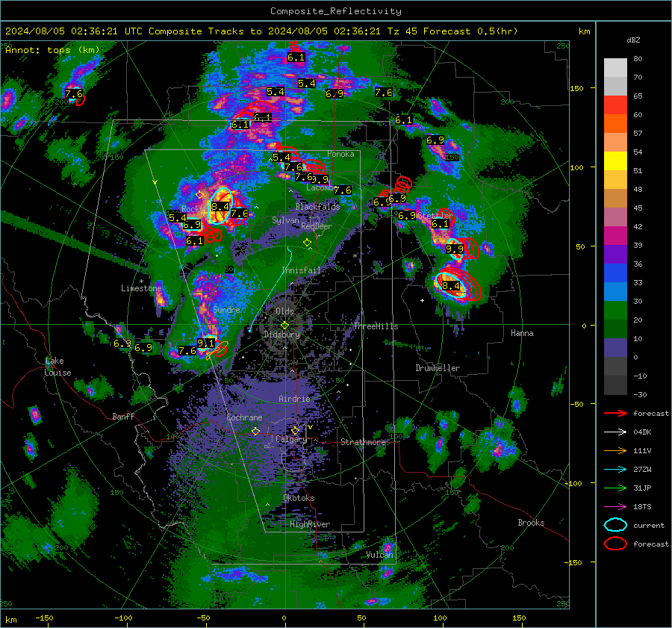Click the Airdrie city label

click(294, 399)
